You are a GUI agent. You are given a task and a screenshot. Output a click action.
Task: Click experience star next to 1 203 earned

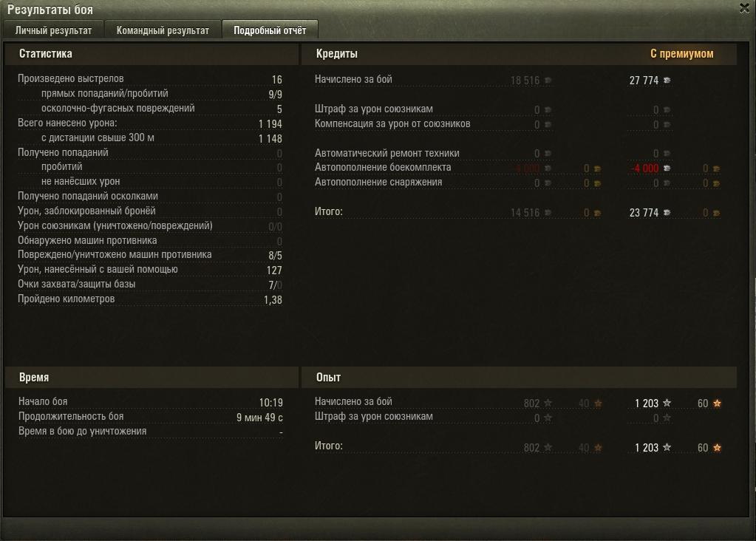tap(667, 403)
